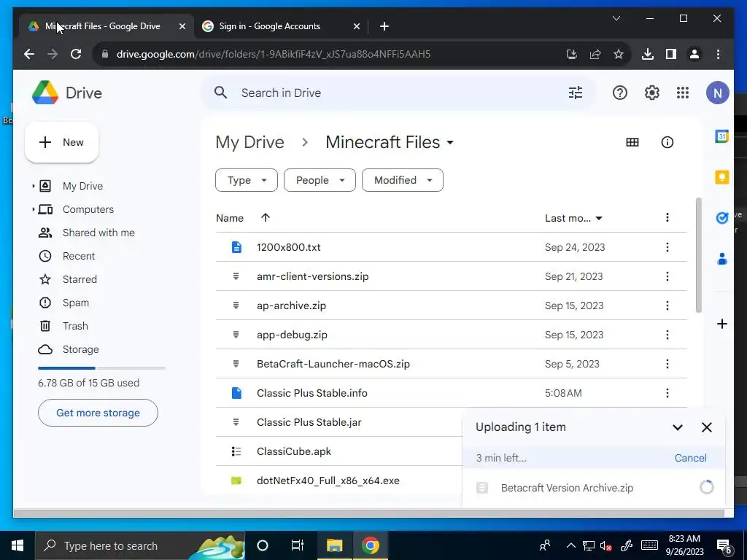The width and height of the screenshot is (747, 560).
Task: Switch to grid layout view
Action: [632, 142]
